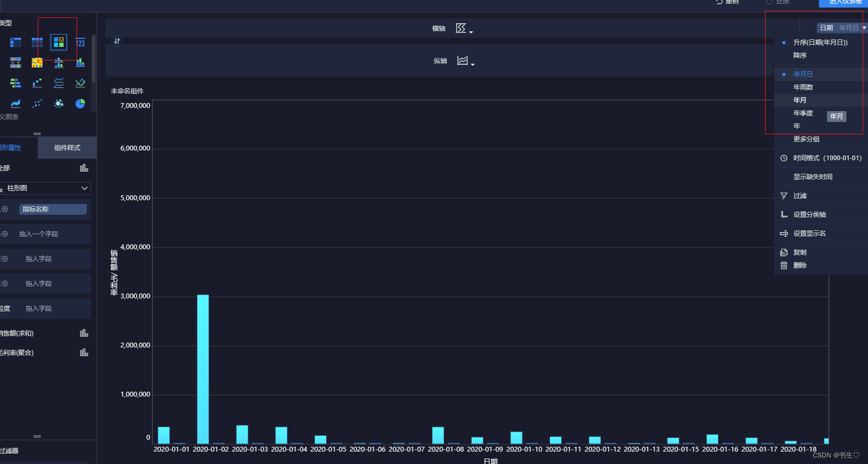
Task: Click the tall bar for 2020-01-02
Action: [203, 369]
